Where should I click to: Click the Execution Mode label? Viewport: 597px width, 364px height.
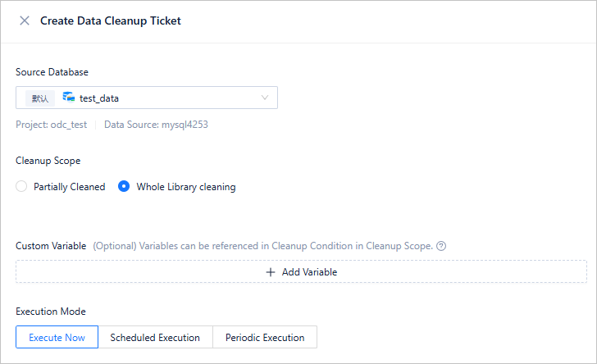[x=50, y=312]
